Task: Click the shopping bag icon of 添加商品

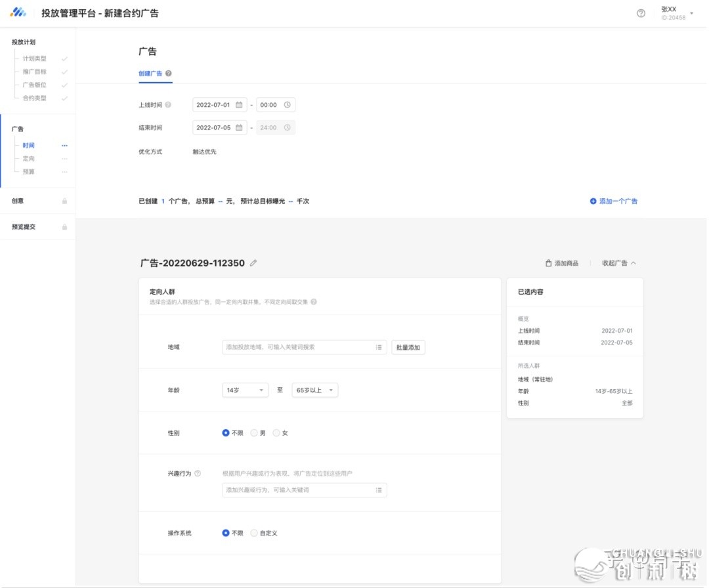Action: pos(548,263)
